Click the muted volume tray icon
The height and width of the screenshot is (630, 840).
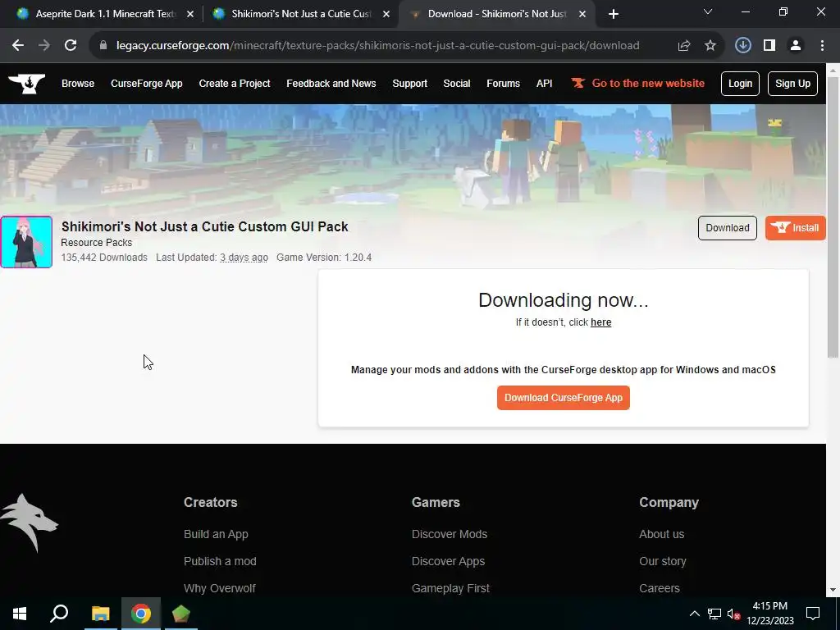(x=734, y=614)
